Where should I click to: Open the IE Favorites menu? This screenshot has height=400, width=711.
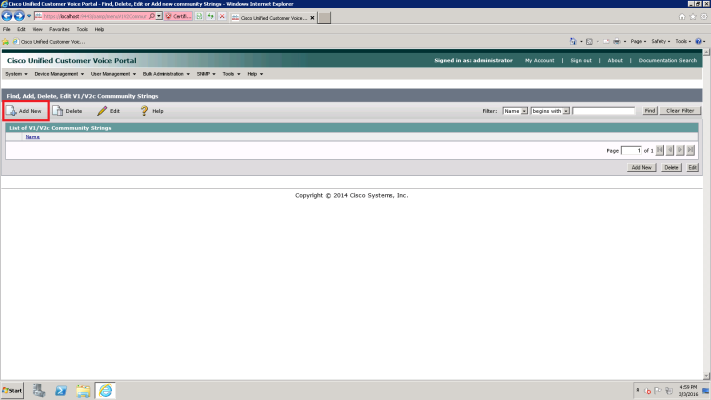59,29
